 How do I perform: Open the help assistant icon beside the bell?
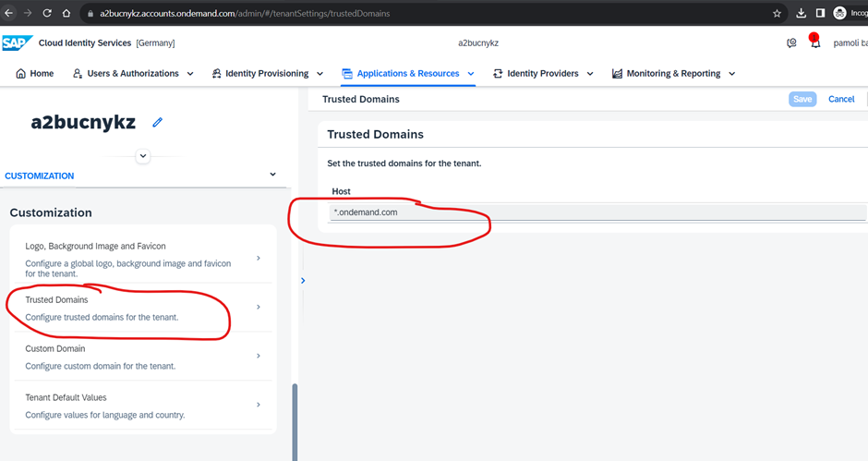[x=791, y=42]
